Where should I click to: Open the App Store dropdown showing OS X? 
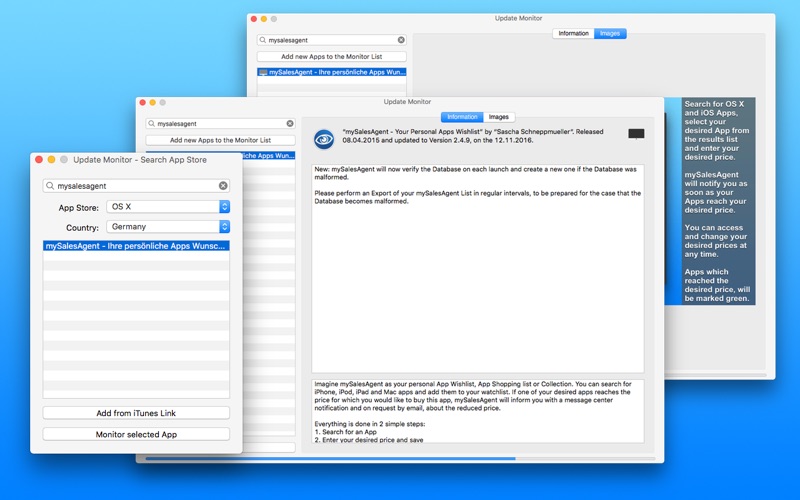click(168, 207)
